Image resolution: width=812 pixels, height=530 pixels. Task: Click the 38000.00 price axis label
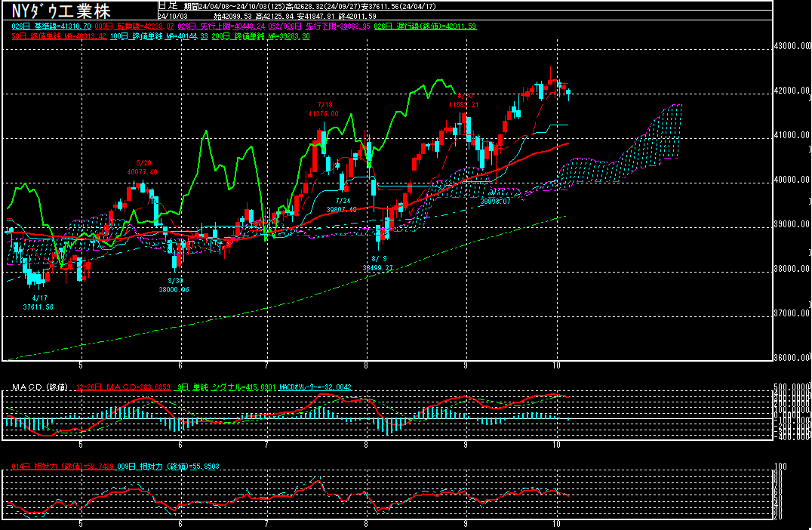point(792,269)
